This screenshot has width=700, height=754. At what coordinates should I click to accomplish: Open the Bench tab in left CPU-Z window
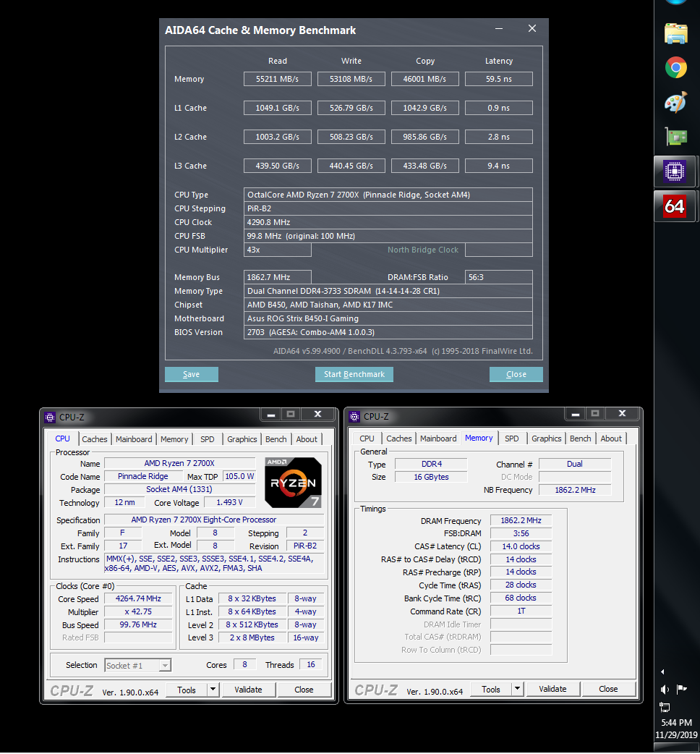click(276, 439)
